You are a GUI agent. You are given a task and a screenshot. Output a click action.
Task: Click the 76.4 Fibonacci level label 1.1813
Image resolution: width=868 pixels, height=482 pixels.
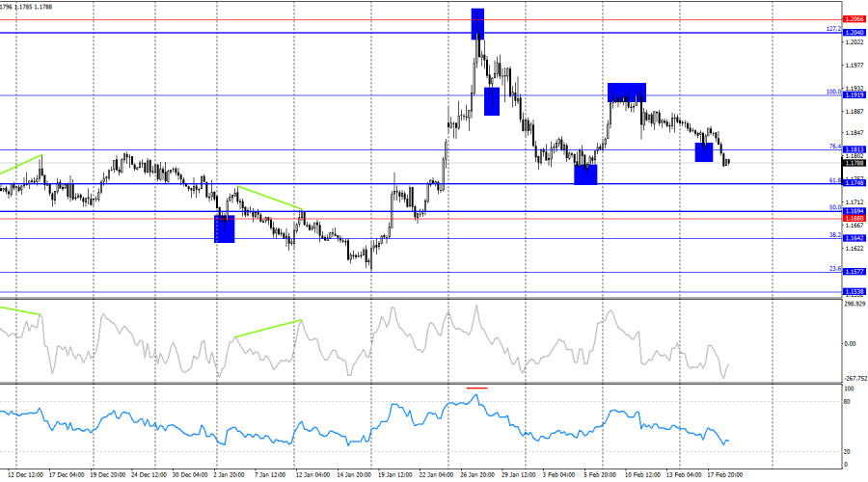point(853,149)
